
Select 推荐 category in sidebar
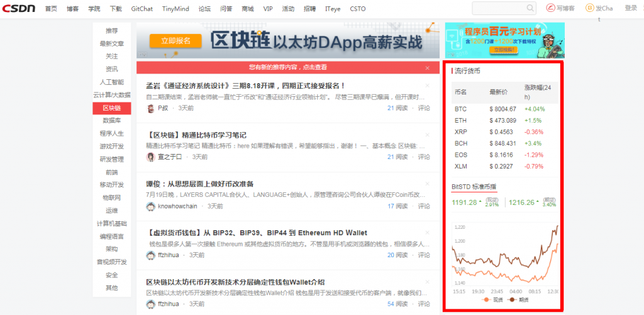click(112, 31)
